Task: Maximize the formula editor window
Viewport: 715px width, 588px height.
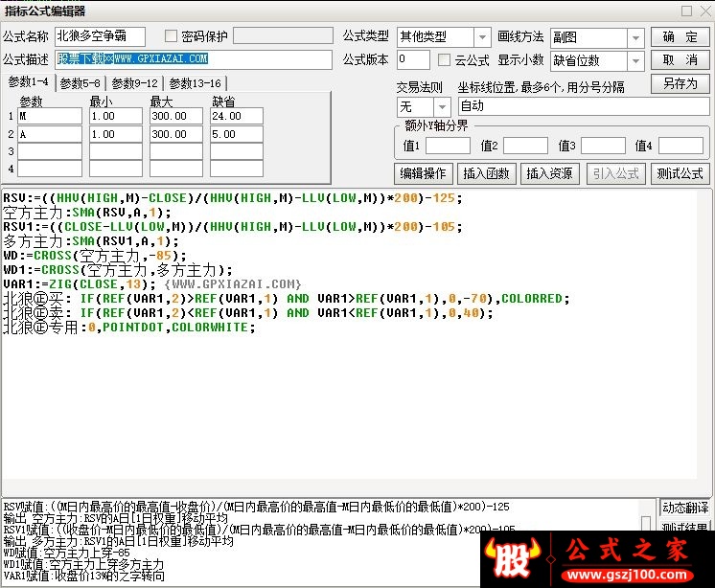Action: [686, 11]
